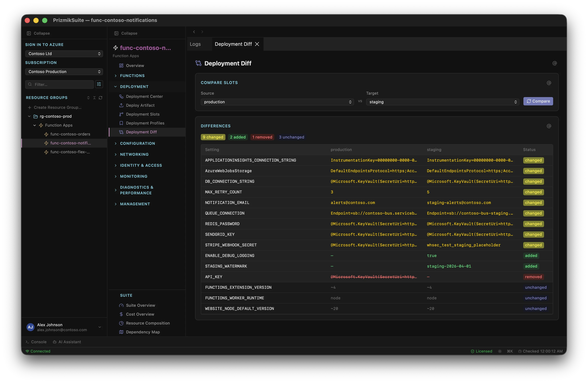The image size is (588, 383).
Task: Switch to the Logs tab
Action: click(x=195, y=44)
